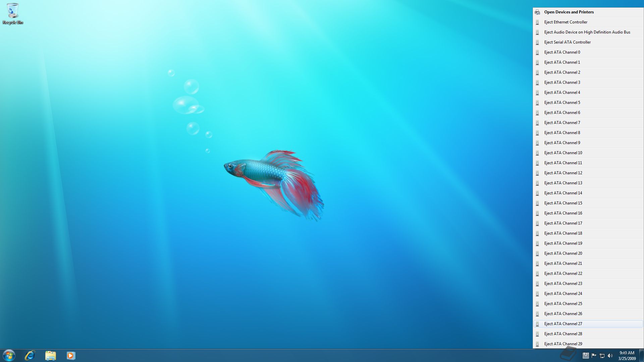Screen dimensions: 644x362
Task: Click the Show desktop button
Action: pos(641,356)
